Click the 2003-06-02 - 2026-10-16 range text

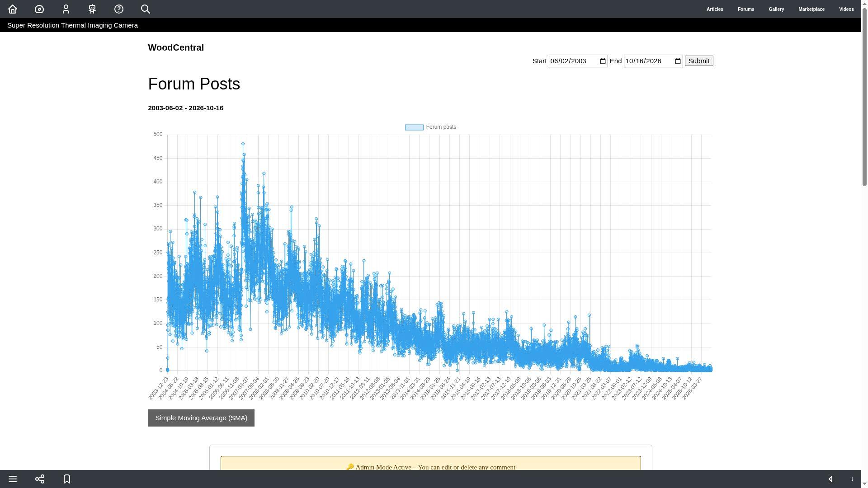[x=186, y=108]
